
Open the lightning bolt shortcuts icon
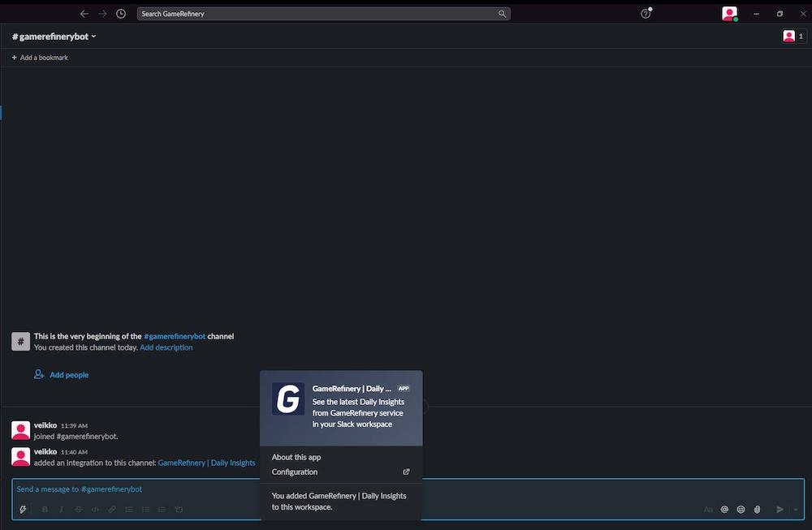24,509
